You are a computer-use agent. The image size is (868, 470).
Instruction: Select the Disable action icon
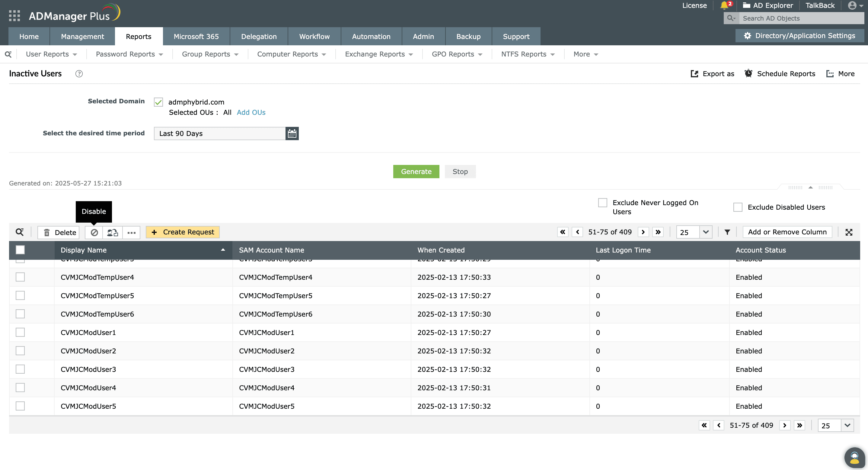pos(94,232)
